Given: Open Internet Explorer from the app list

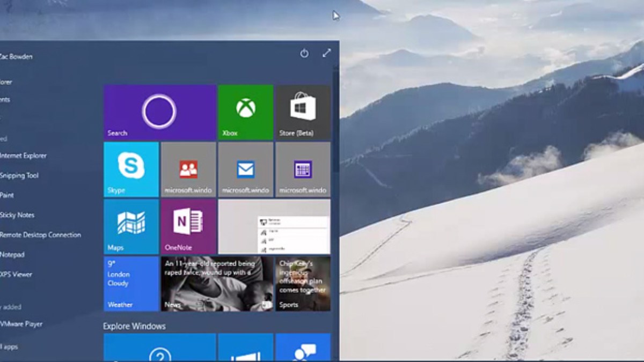Looking at the screenshot, I should point(23,156).
